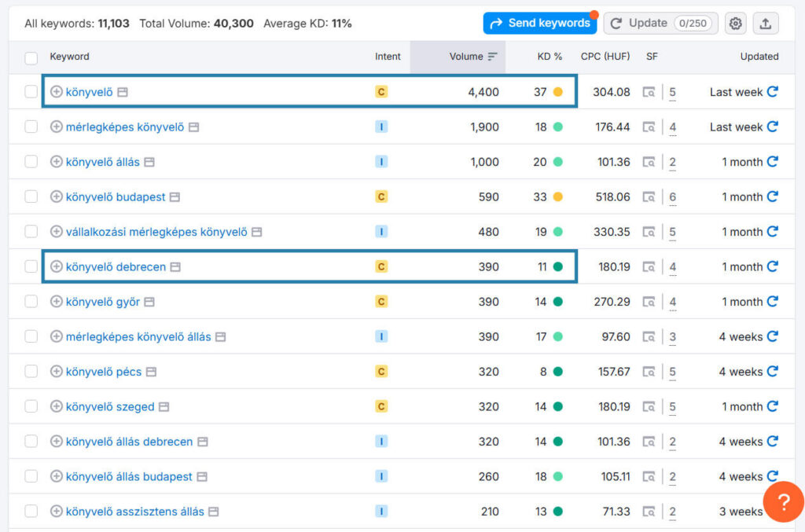
Task: Check the könyvelő budapest row checkbox
Action: point(31,196)
